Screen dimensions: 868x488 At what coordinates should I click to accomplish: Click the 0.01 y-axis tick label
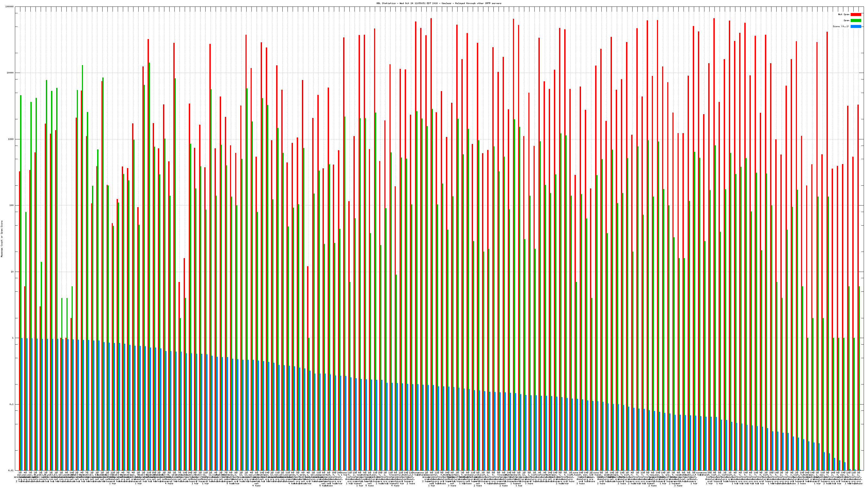pyautogui.click(x=11, y=470)
